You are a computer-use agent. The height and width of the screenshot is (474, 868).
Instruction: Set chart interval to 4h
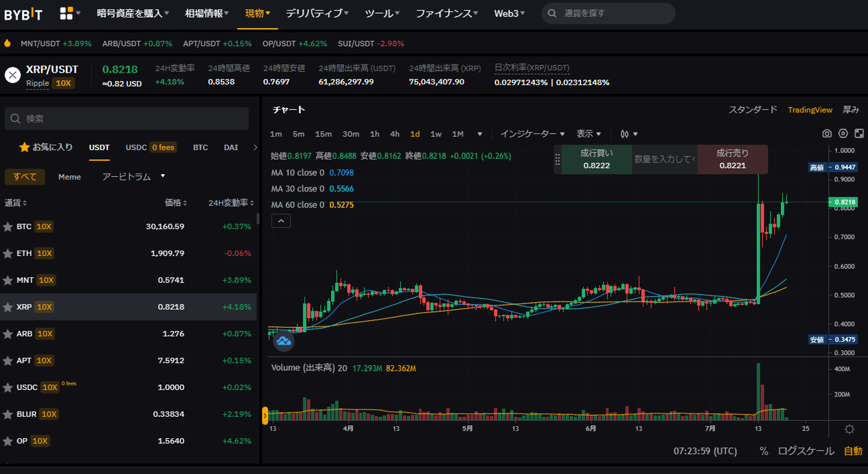pos(394,134)
